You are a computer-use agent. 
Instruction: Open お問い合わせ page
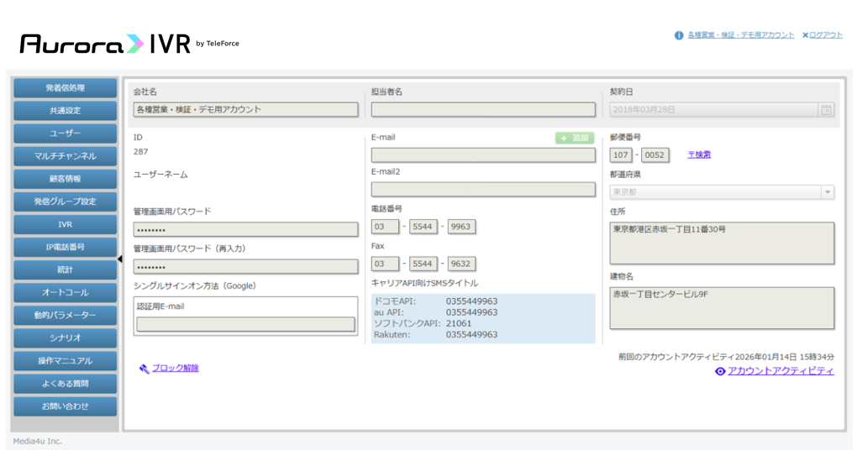click(66, 406)
